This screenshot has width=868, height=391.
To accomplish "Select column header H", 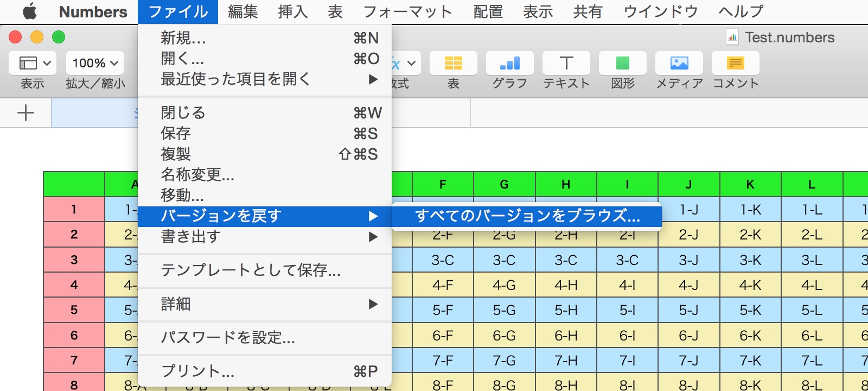I will [x=566, y=185].
